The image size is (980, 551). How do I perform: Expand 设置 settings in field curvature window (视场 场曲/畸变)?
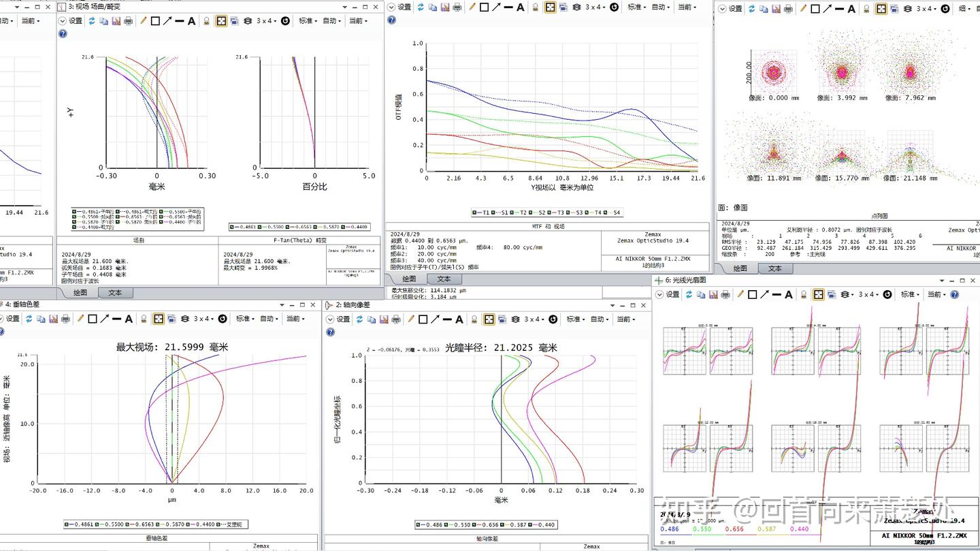70,21
